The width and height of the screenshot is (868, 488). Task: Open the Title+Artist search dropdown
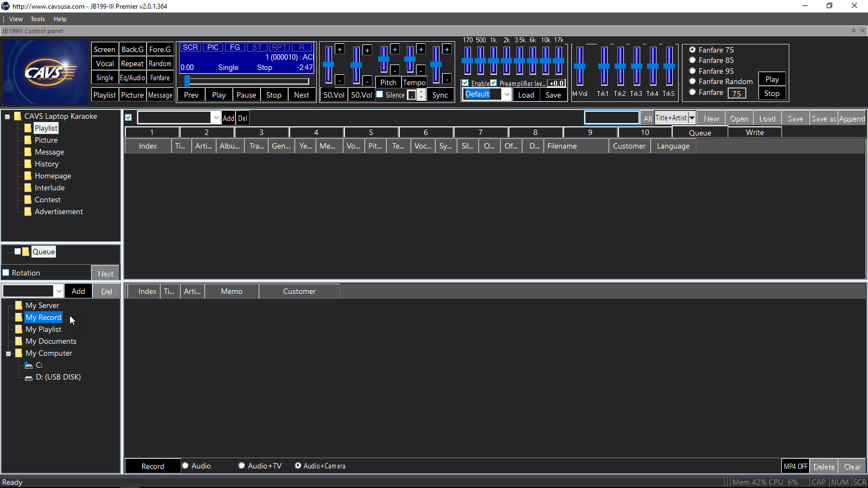click(692, 118)
